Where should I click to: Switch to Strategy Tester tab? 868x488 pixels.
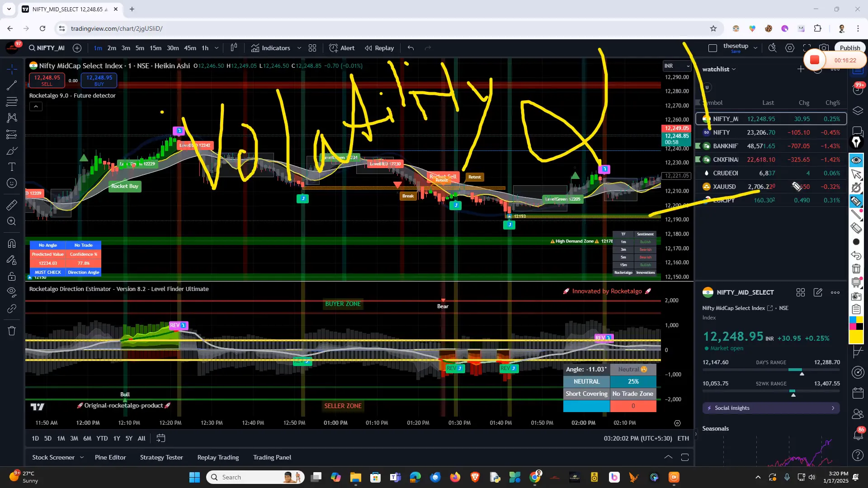click(161, 457)
